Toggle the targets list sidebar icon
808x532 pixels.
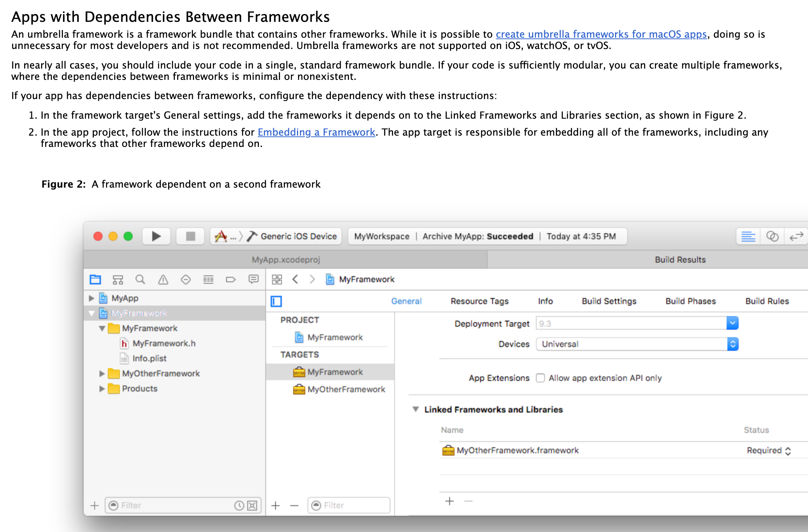[x=276, y=301]
